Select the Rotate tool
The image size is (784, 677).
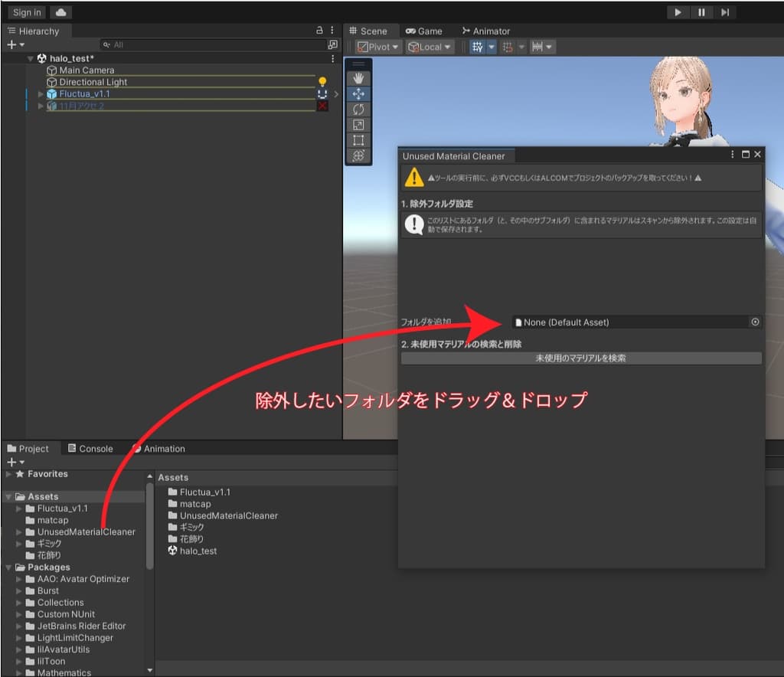(x=358, y=110)
